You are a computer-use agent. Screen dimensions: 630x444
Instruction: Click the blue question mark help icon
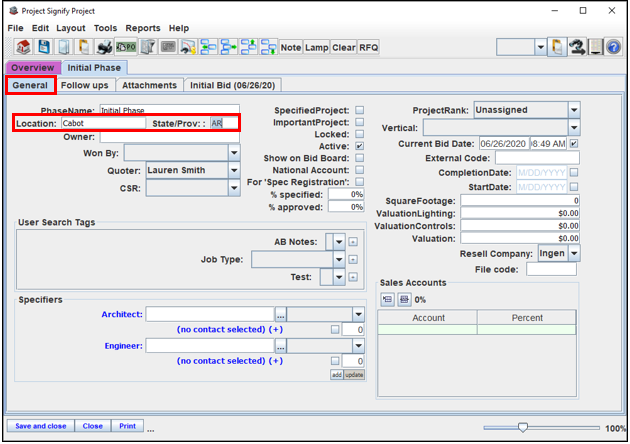[x=614, y=47]
